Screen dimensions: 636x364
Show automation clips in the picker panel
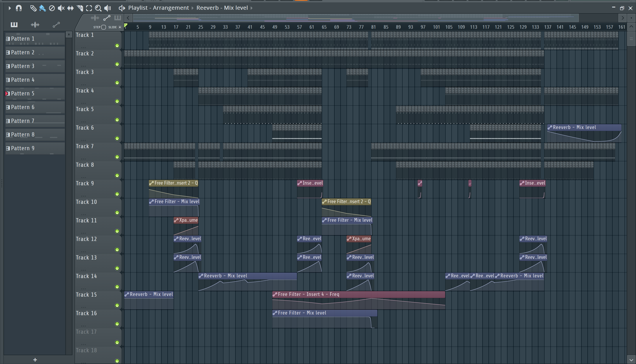pos(56,25)
